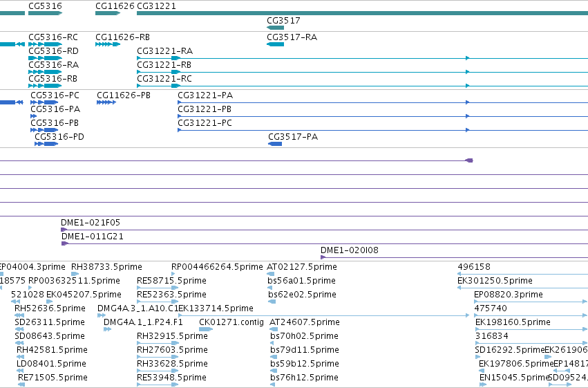Click the CG31221 gene label

click(156, 6)
